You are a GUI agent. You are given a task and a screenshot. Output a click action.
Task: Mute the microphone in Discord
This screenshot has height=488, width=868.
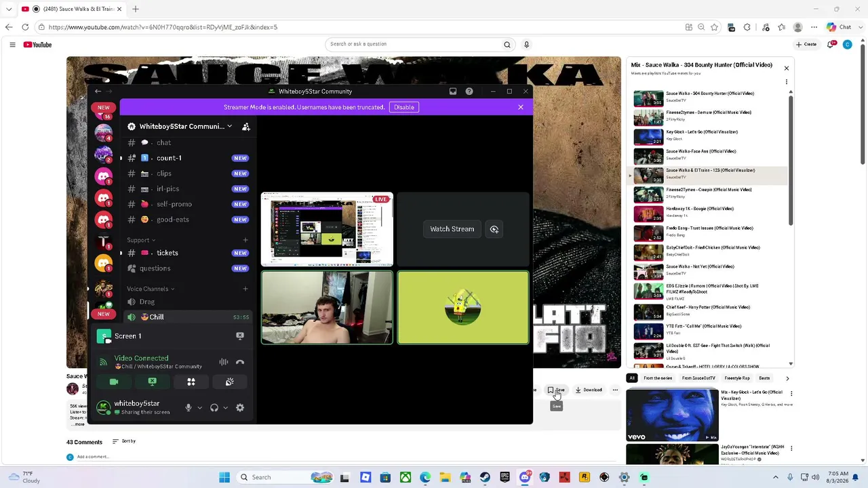[189, 407]
